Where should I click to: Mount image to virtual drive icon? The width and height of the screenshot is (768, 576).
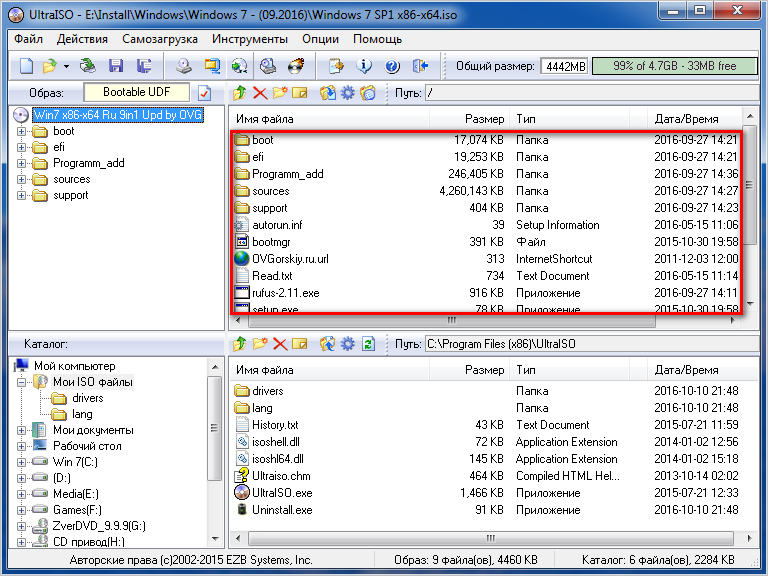(x=268, y=66)
